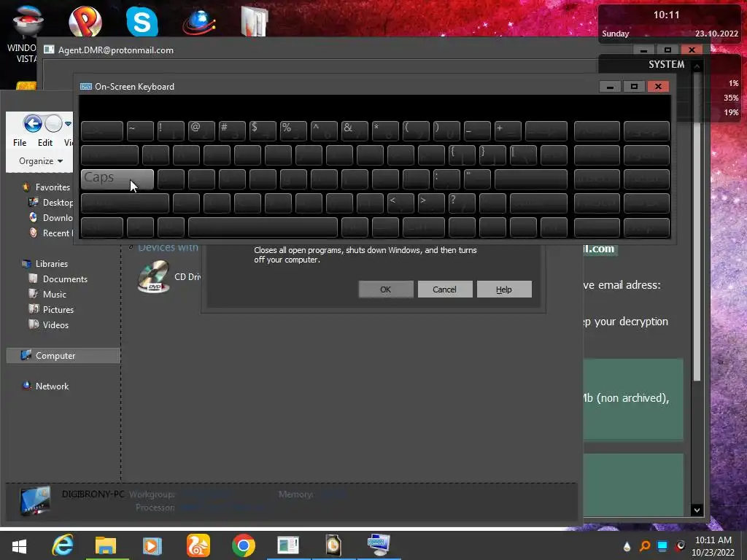747x560 pixels.
Task: Click DIGIBRONY-PC computer icon in details pane
Action: click(35, 500)
